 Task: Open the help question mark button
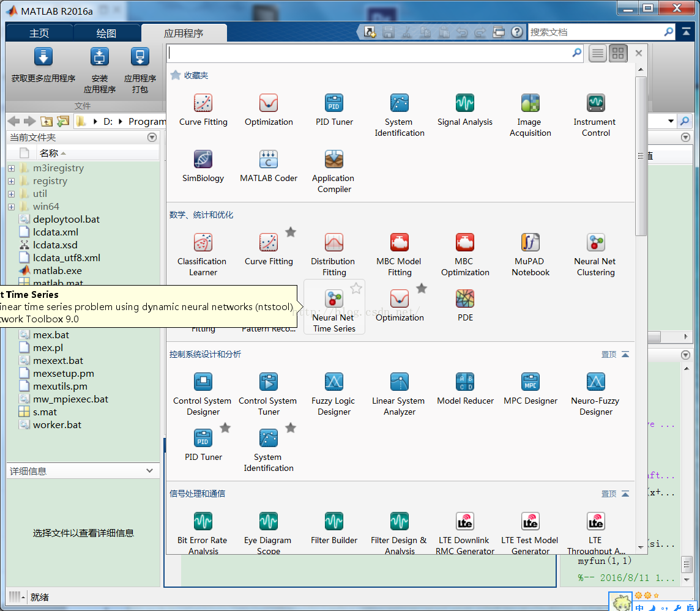click(517, 32)
